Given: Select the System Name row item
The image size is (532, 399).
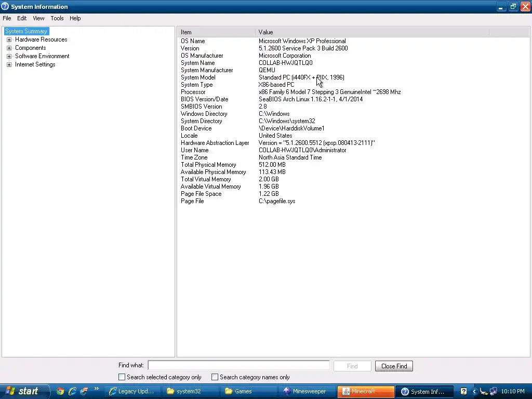Looking at the screenshot, I should [198, 63].
